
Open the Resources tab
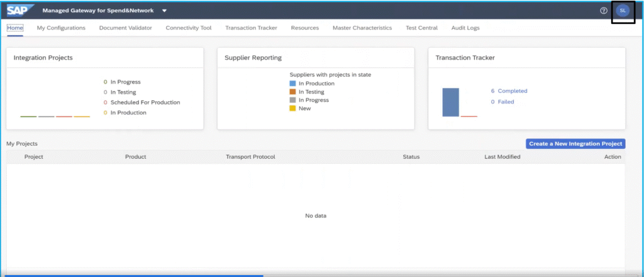pyautogui.click(x=305, y=28)
